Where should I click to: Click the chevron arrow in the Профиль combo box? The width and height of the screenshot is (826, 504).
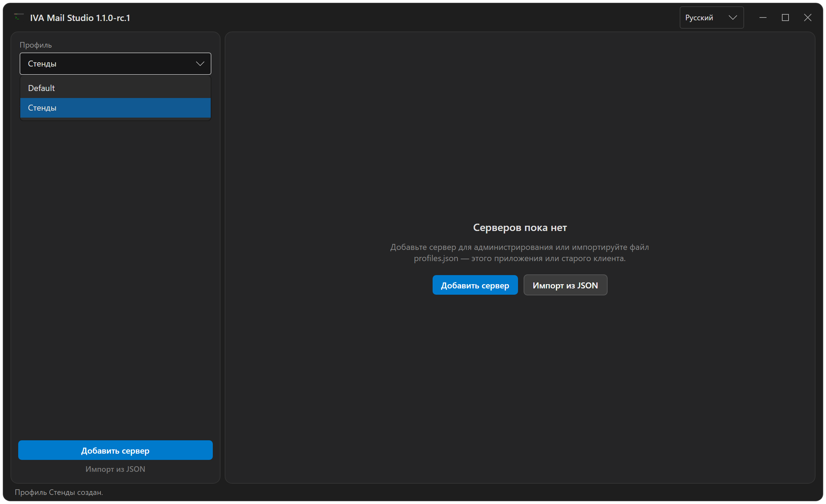(200, 64)
